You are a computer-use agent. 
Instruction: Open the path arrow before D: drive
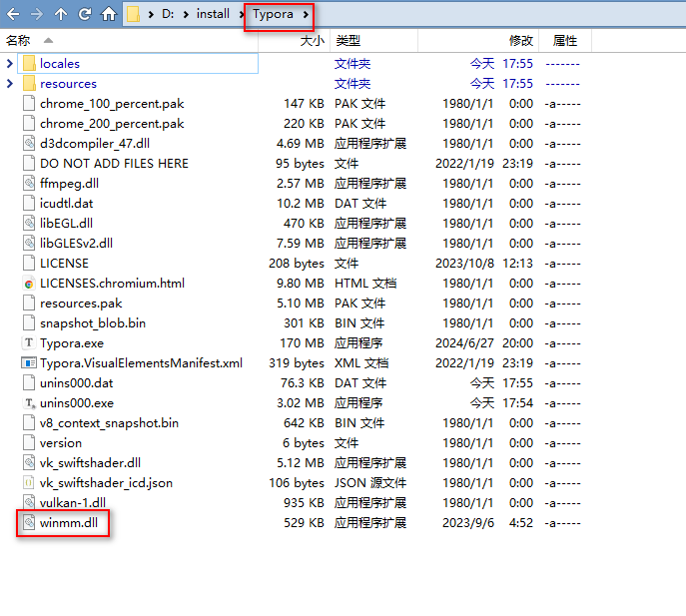click(x=151, y=14)
